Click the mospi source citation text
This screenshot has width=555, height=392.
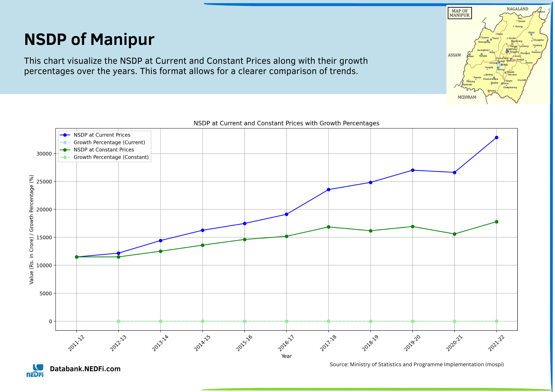pos(417,365)
